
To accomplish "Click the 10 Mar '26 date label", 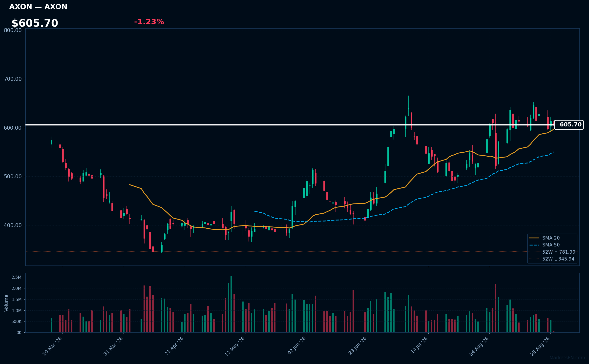I will 52,346.
